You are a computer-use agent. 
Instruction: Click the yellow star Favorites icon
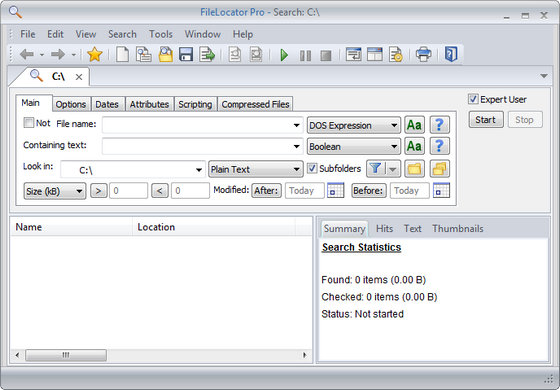(95, 55)
